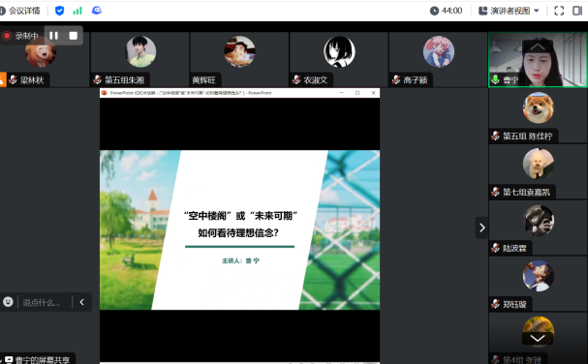Screen dimensions: 588x364
Task: Open the emoji picker in chat
Action: pyautogui.click(x=8, y=302)
